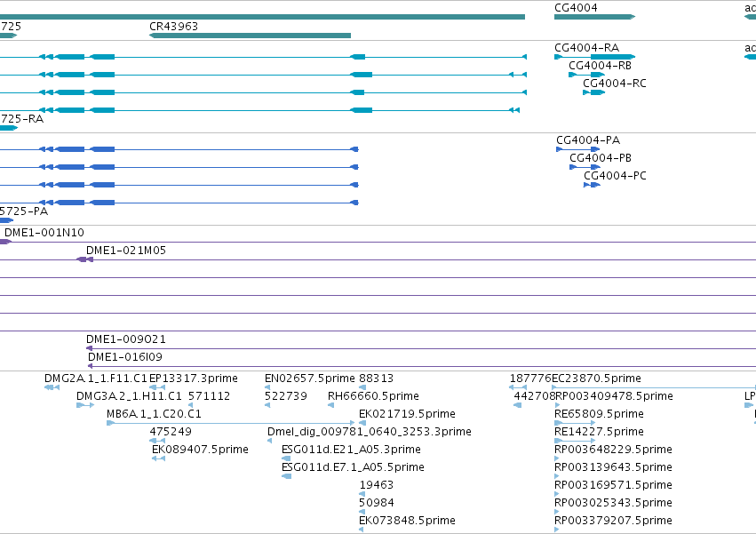Select the EK089407.5prime label
Screen dimensions: 756x534
200,450
